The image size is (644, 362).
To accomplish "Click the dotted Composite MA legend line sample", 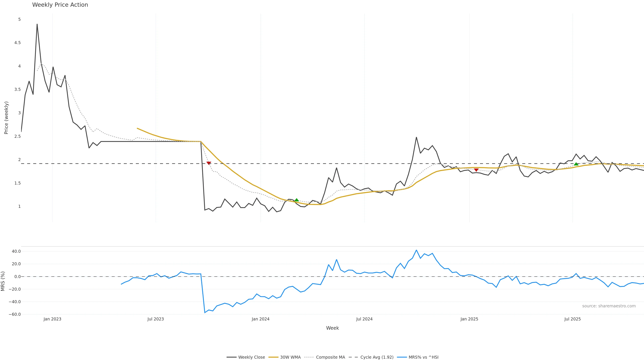I will (x=309, y=357).
